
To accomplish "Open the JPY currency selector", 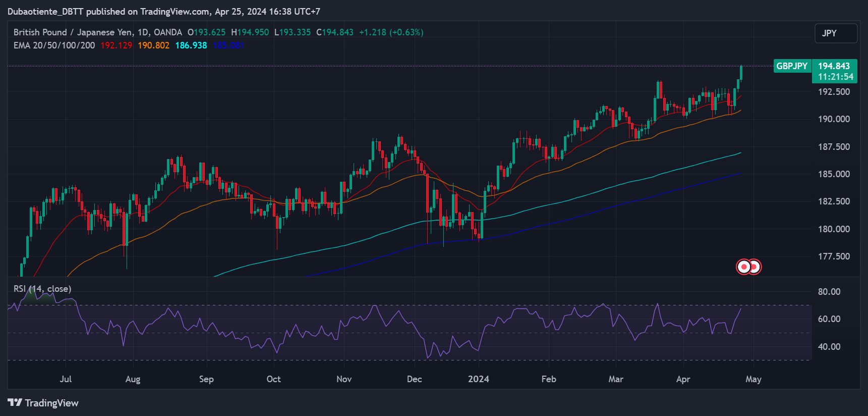I will coord(836,33).
